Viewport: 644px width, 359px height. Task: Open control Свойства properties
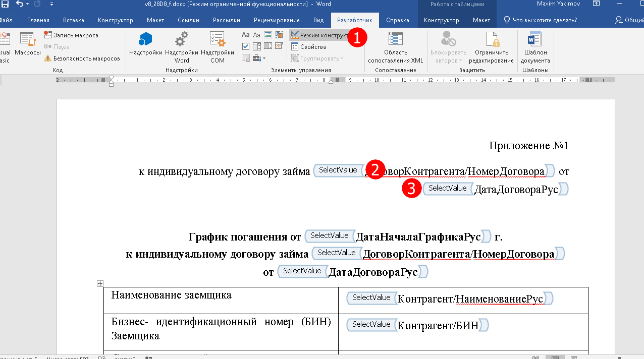308,47
